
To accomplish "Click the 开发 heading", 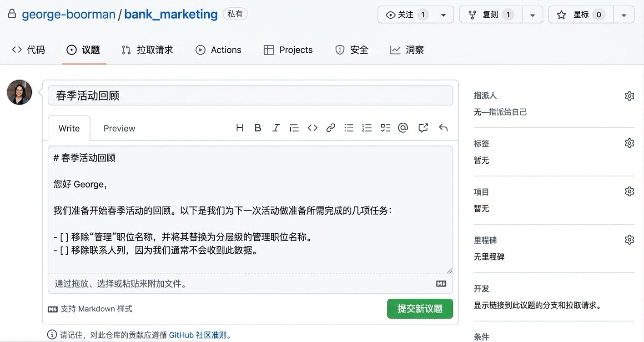I will (x=482, y=288).
